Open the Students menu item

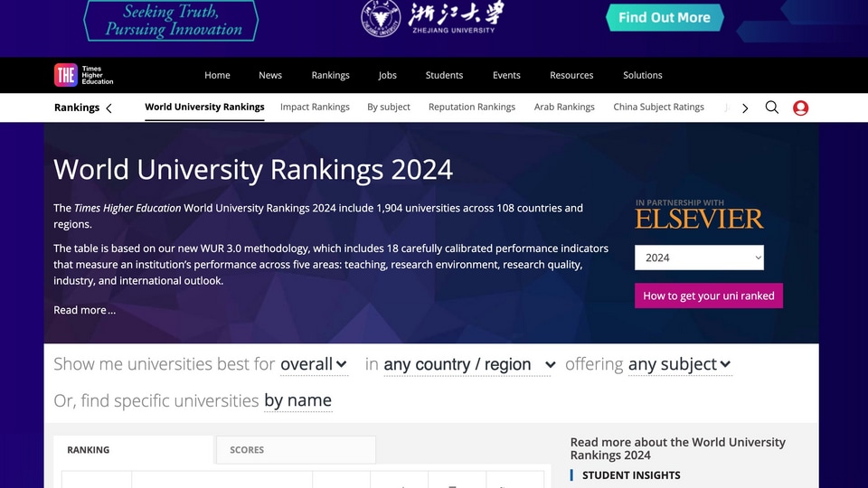(x=444, y=75)
